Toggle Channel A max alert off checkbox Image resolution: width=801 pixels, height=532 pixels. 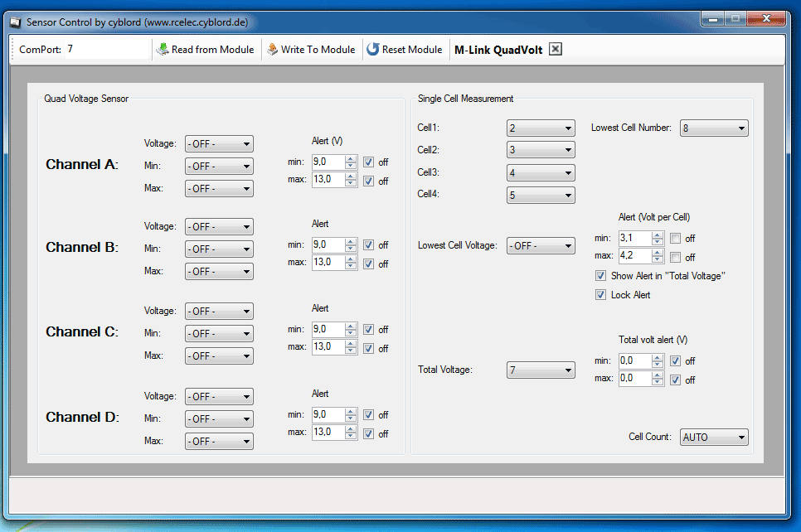[368, 181]
